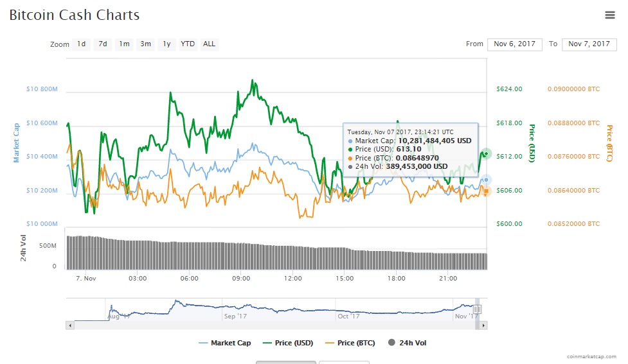Click the $624.00 price axis label
Screen dimensions: 628x364
click(x=510, y=89)
